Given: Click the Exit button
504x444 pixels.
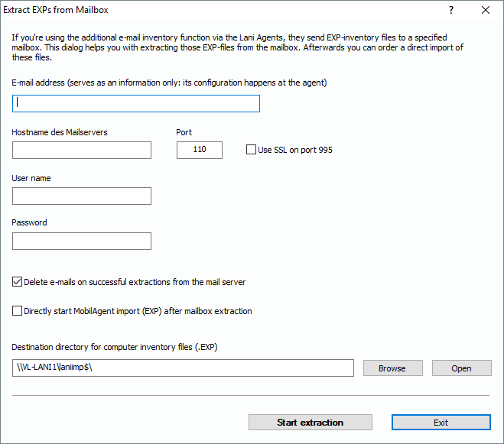Looking at the screenshot, I should (x=441, y=423).
